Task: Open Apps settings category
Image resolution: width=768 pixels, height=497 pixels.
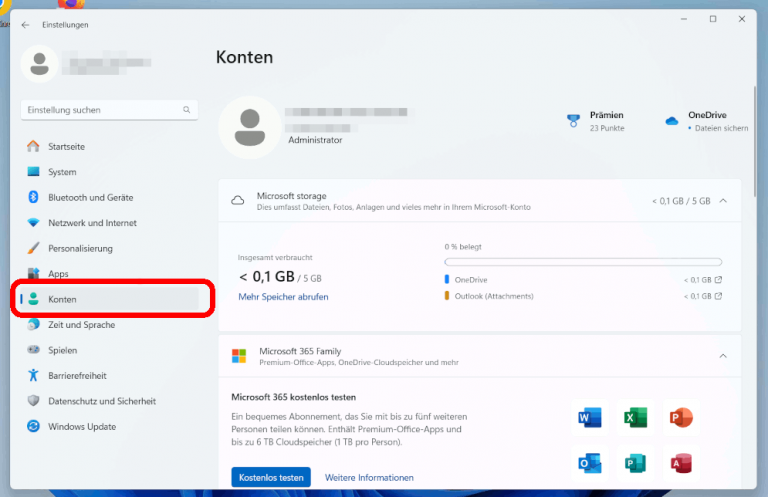Action: pyautogui.click(x=109, y=274)
